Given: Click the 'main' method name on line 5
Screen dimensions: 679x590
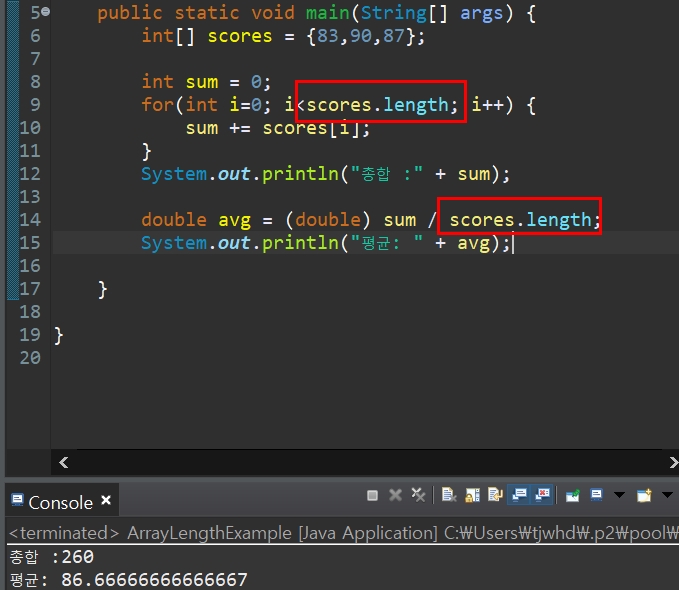Looking at the screenshot, I should [328, 13].
